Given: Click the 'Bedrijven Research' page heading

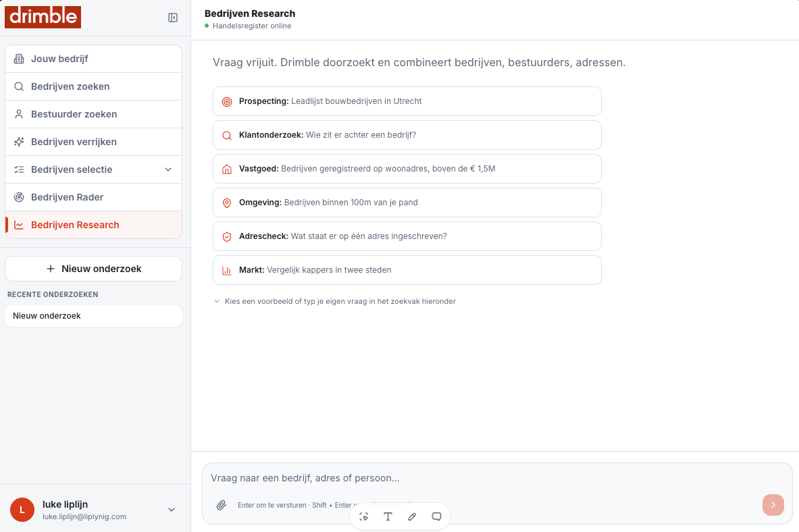Looking at the screenshot, I should (250, 14).
